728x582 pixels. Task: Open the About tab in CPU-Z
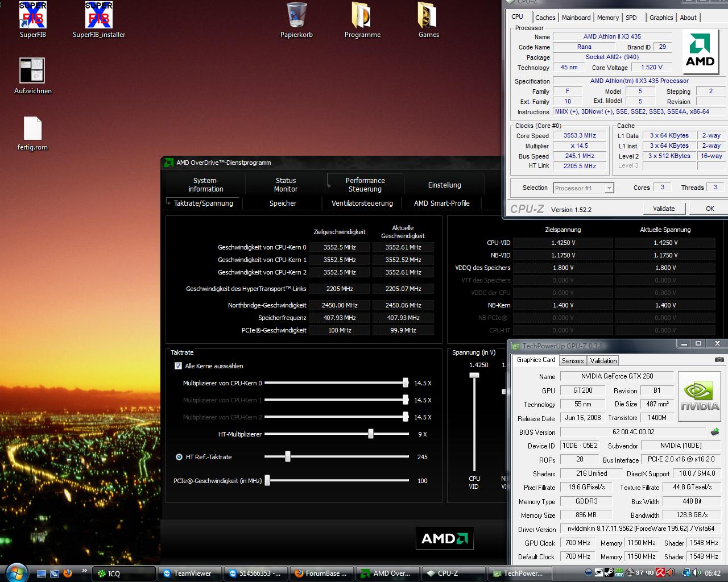(688, 18)
